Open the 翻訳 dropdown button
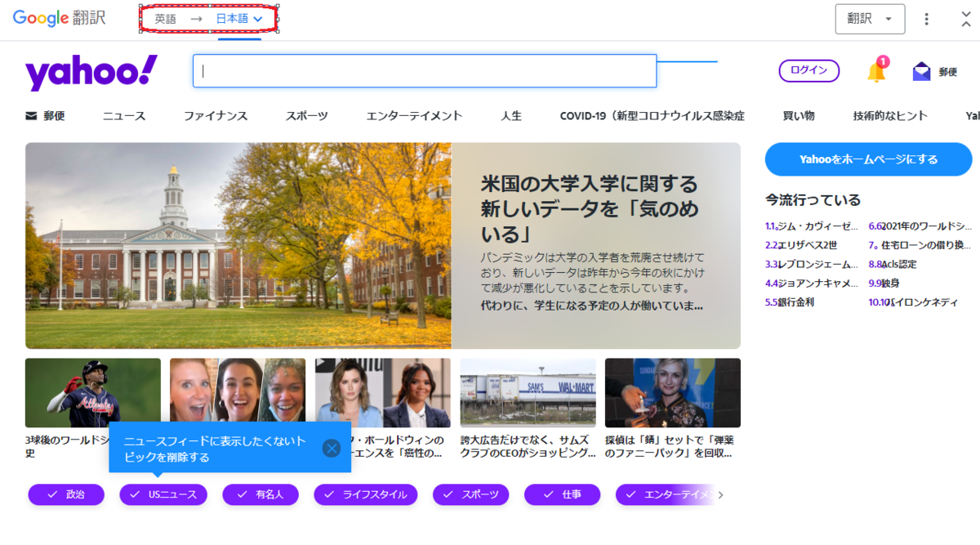980x545 pixels. tap(870, 19)
